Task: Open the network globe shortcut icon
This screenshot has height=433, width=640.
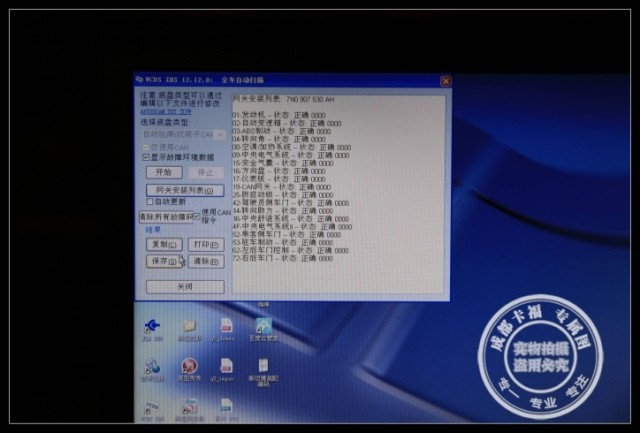Action: click(x=152, y=366)
